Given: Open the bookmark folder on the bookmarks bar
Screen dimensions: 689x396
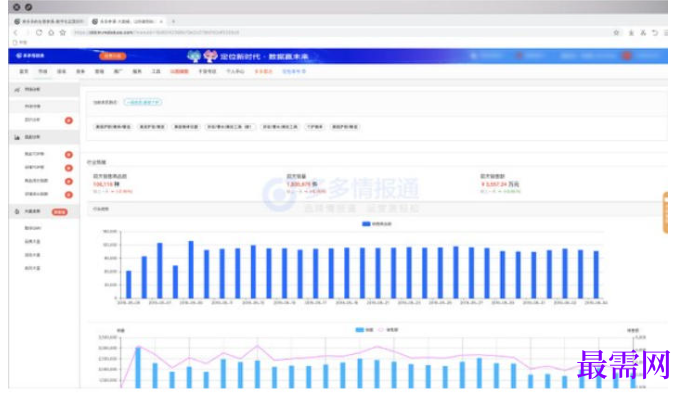Looking at the screenshot, I should tap(20, 43).
